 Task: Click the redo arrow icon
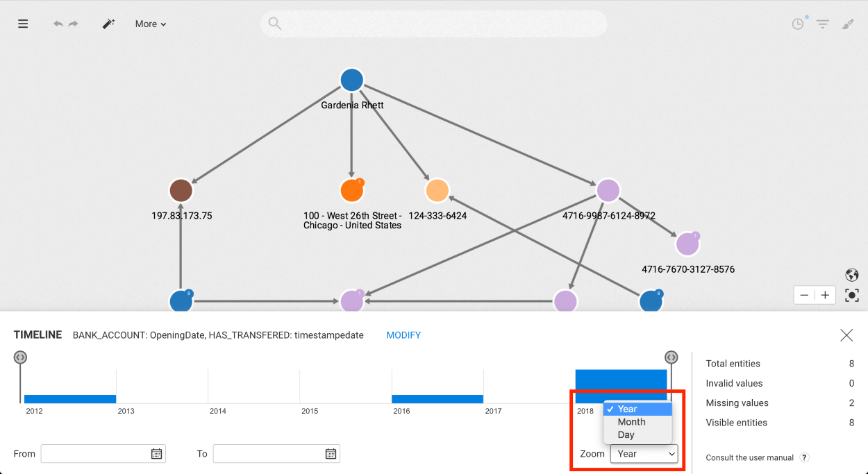[74, 24]
